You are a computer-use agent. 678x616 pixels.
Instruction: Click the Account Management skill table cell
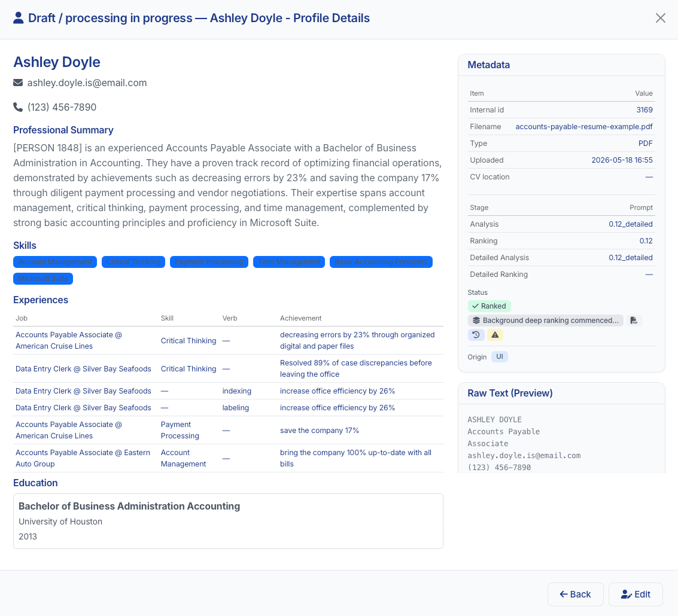(x=183, y=458)
